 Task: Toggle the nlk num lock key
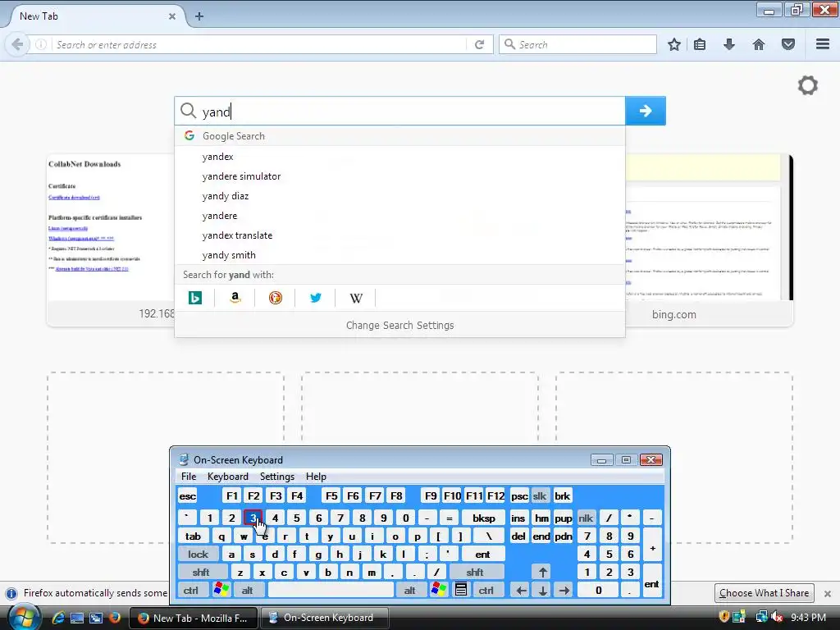[586, 518]
